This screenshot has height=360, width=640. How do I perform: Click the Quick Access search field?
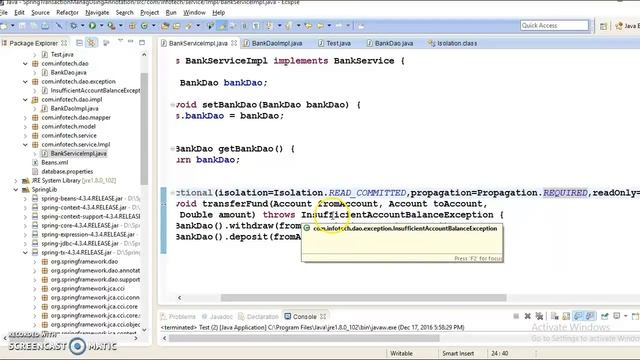554,25
